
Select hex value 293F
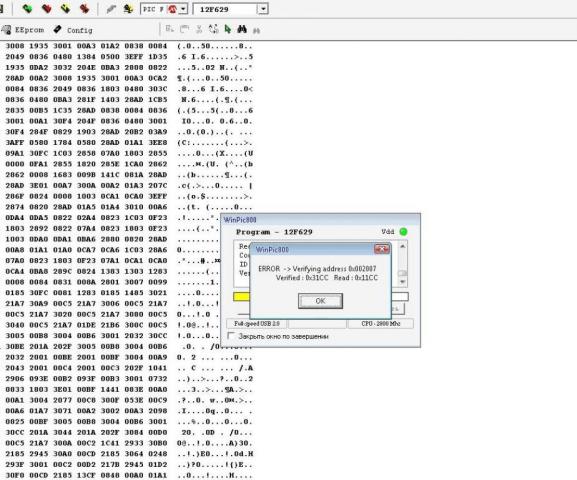click(x=15, y=465)
